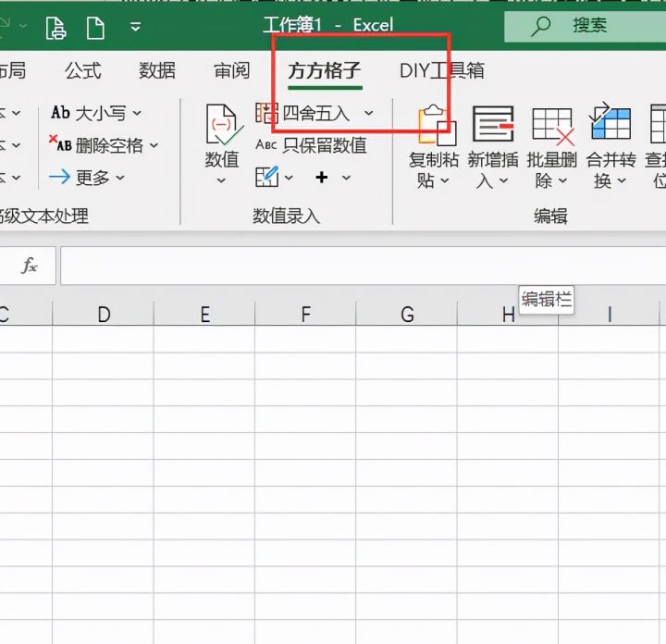Click the Ab 大小写 icon
Screen dimensions: 666x644
point(60,113)
